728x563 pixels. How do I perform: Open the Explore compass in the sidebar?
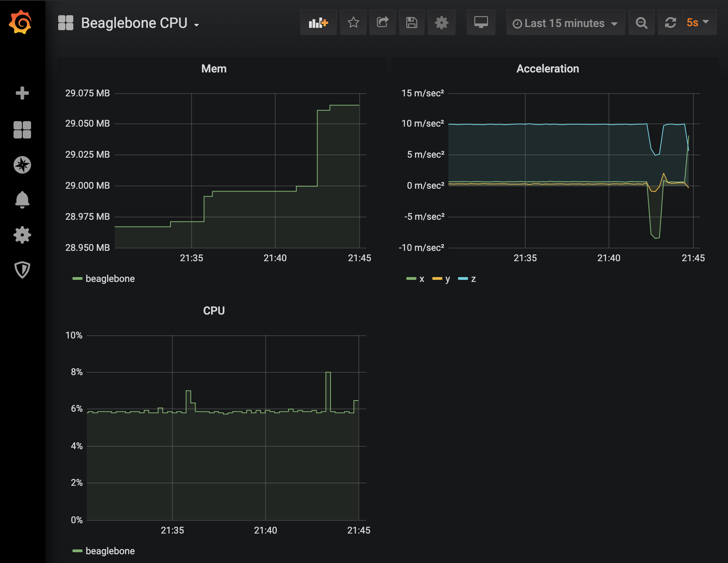22,165
